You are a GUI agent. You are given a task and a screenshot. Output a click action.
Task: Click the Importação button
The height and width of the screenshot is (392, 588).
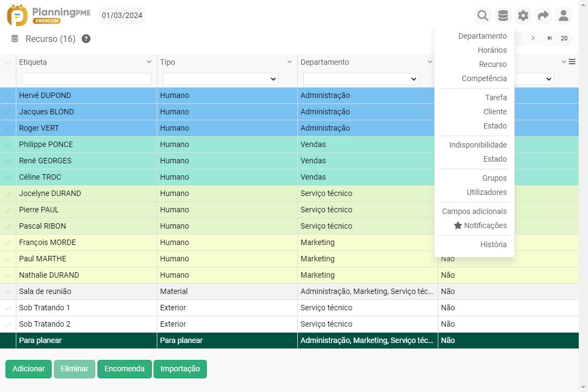click(x=180, y=369)
